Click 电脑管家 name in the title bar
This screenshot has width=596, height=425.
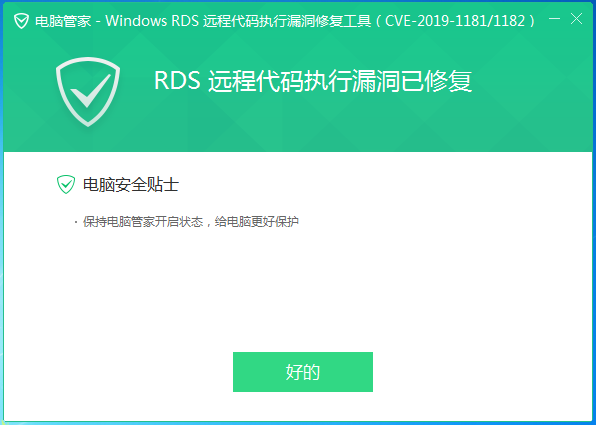coord(63,21)
